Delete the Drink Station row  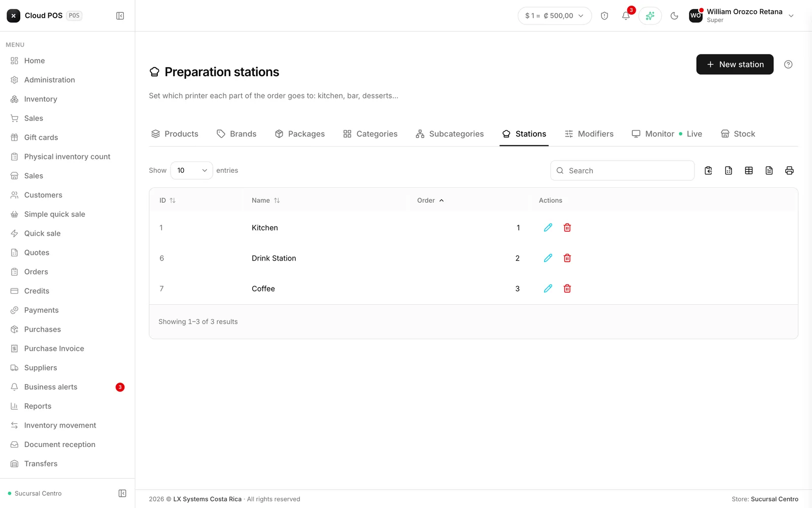(567, 258)
